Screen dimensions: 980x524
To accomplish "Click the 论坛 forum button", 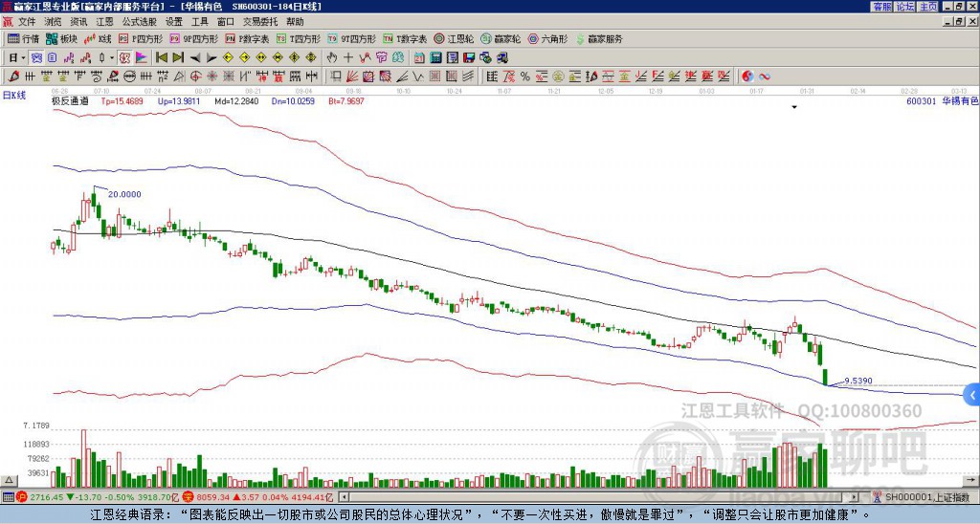I will [905, 7].
